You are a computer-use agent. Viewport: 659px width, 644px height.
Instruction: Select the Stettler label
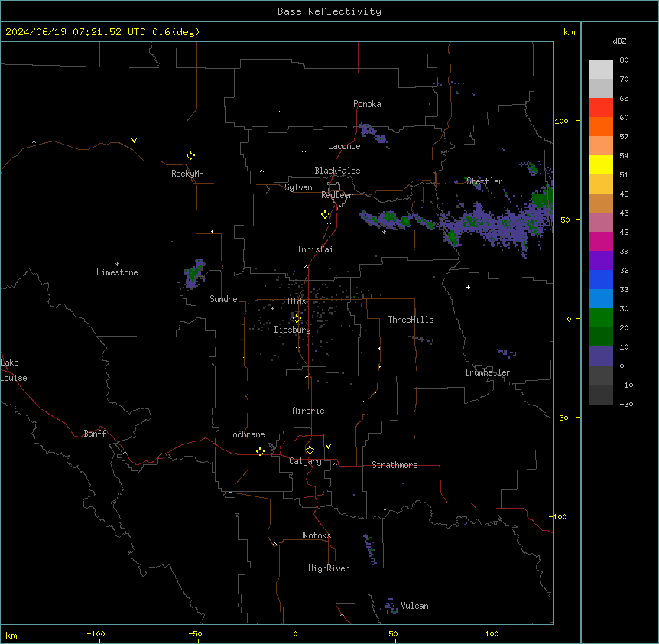pos(485,181)
